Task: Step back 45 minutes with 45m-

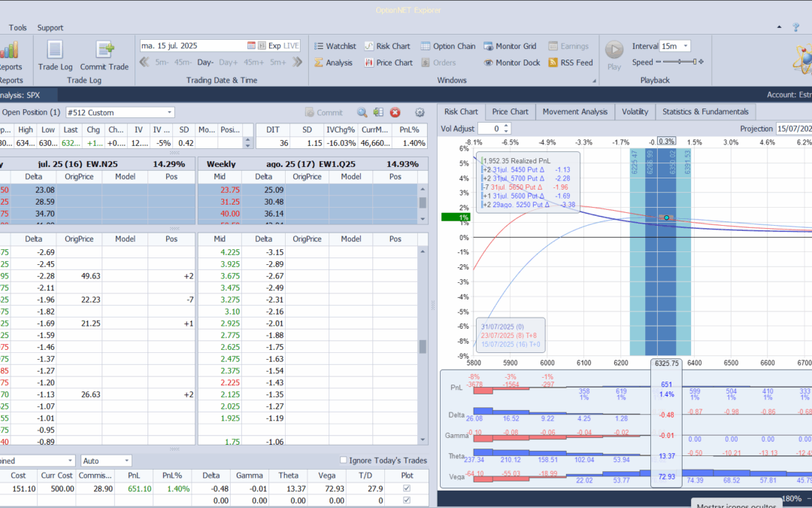Action: point(183,62)
